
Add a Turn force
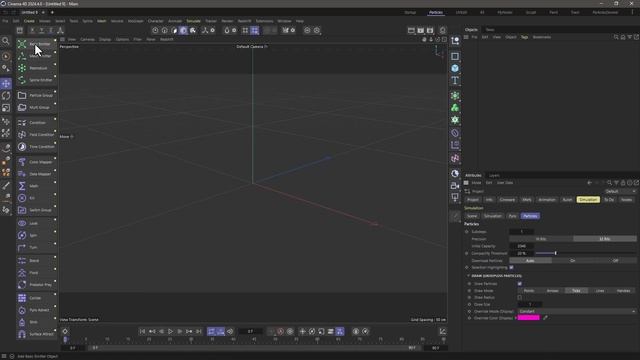click(36, 247)
